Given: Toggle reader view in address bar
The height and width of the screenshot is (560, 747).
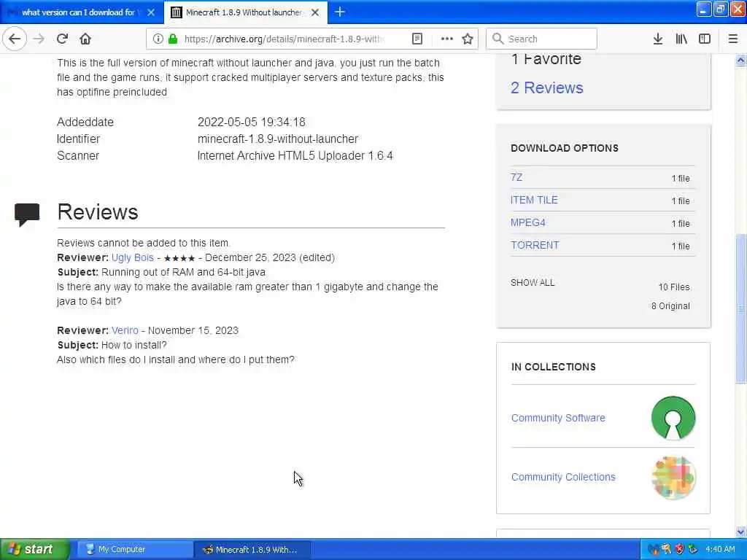Looking at the screenshot, I should [x=417, y=39].
